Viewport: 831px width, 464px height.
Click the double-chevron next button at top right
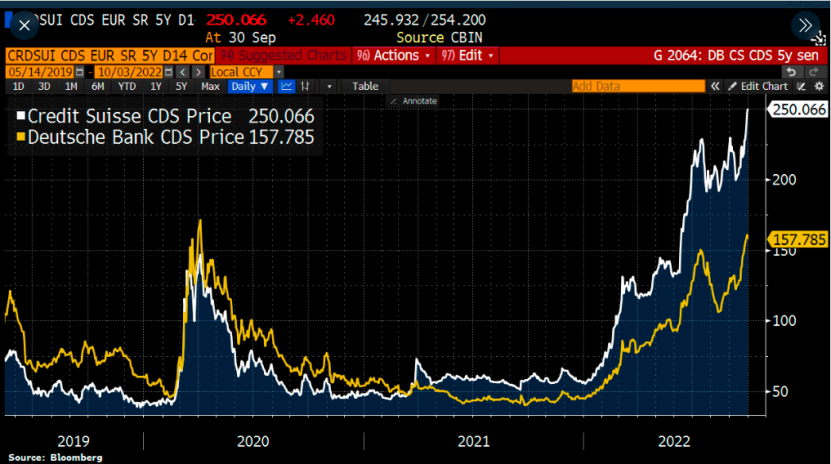[x=805, y=25]
